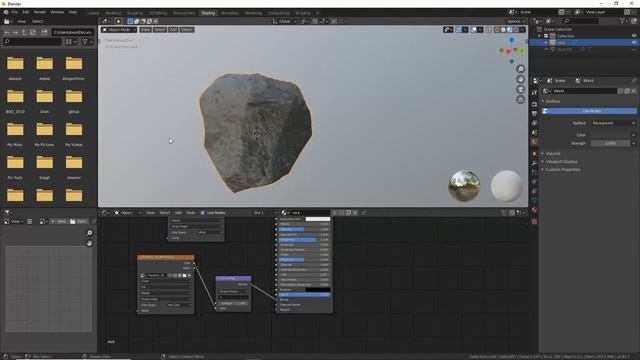Switch to UV Editing workspace tab

[x=158, y=13]
